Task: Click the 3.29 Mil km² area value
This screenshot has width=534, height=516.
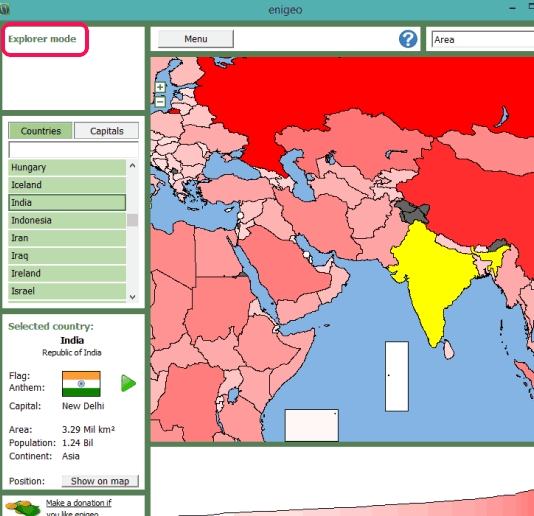Action: [x=89, y=429]
